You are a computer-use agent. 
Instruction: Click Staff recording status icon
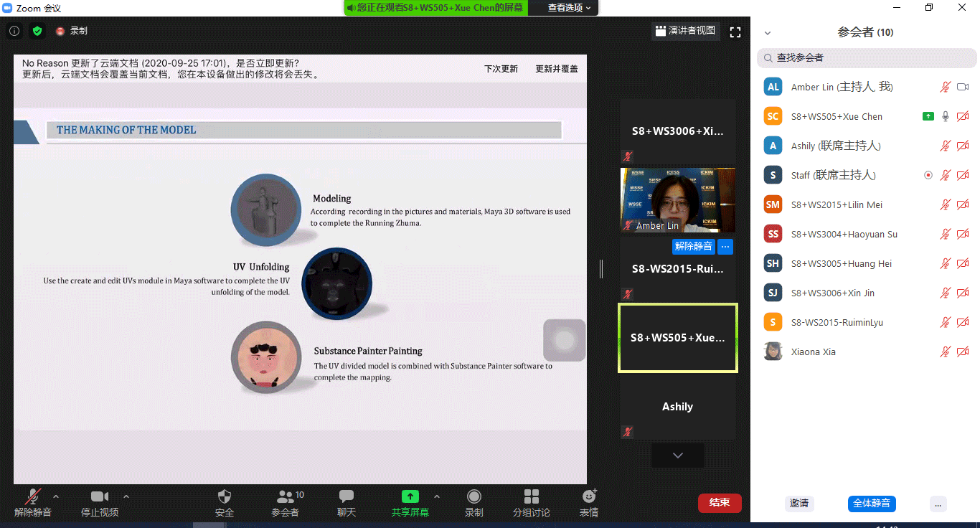click(928, 175)
